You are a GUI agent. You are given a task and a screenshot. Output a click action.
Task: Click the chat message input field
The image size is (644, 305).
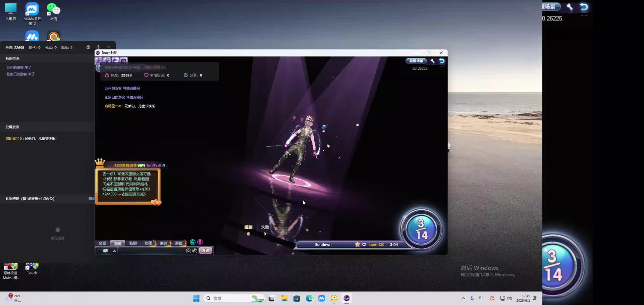pyautogui.click(x=151, y=251)
